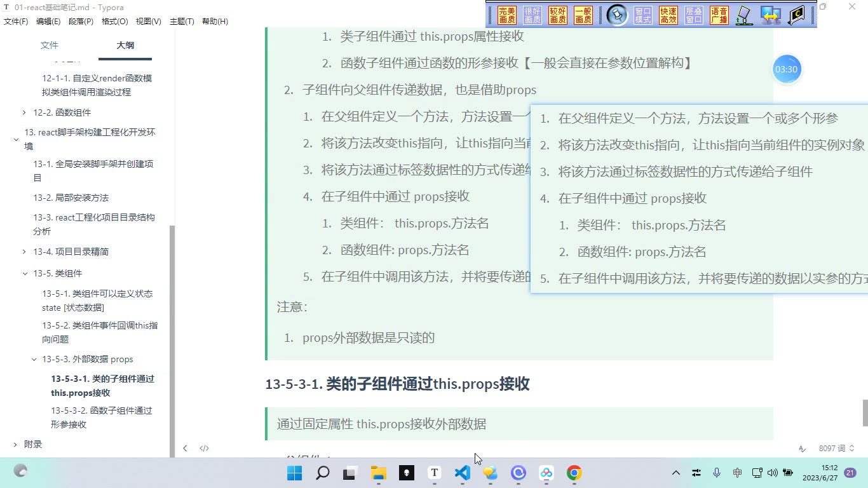Collapse the 13-5-3. 外部数据 props item
Viewport: 868px width, 488px height.
click(x=34, y=359)
